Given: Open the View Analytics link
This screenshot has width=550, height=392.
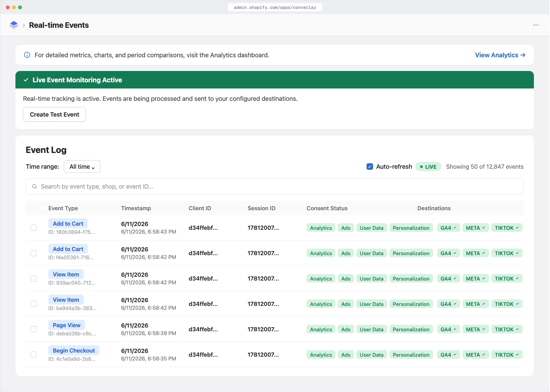Looking at the screenshot, I should click(x=500, y=55).
